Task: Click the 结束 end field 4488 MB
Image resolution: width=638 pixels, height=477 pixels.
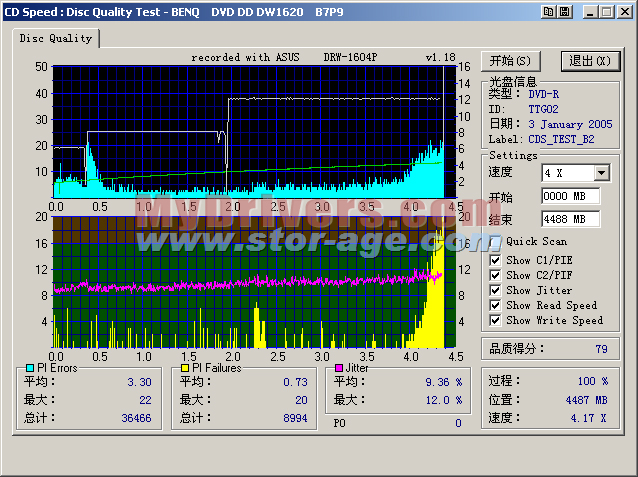Action: (x=570, y=219)
